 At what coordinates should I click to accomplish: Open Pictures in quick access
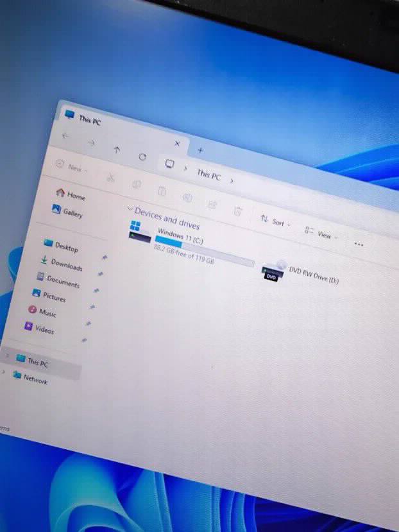49,295
